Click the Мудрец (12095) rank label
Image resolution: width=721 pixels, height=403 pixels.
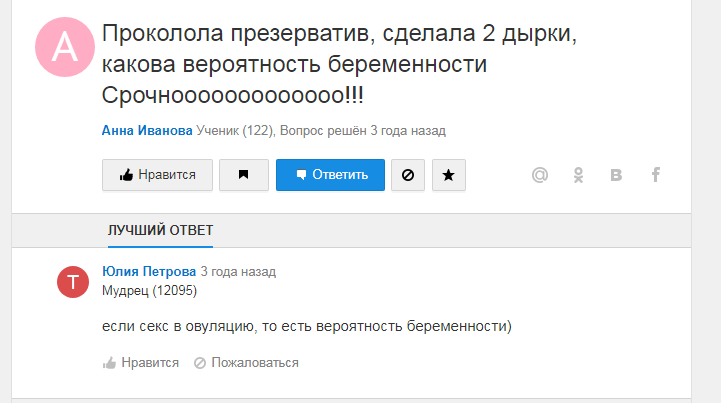[149, 291]
